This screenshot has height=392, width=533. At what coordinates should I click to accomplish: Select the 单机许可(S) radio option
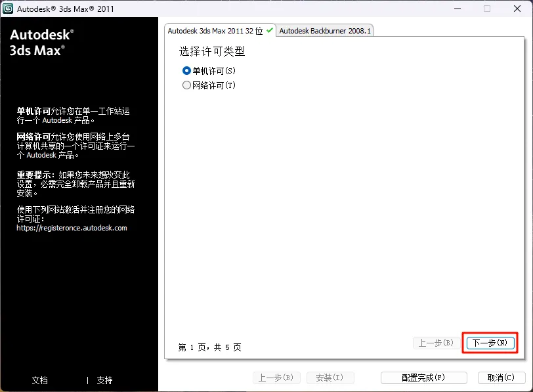209,71
